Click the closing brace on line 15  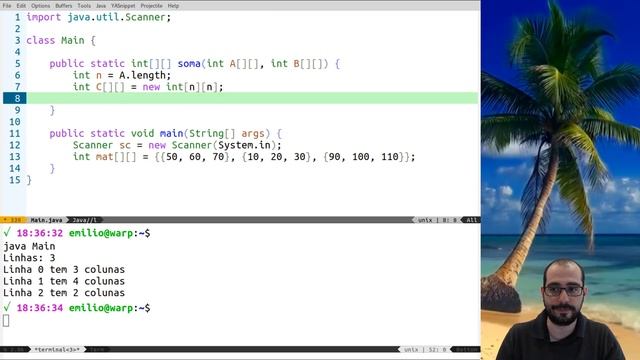[x=29, y=180]
